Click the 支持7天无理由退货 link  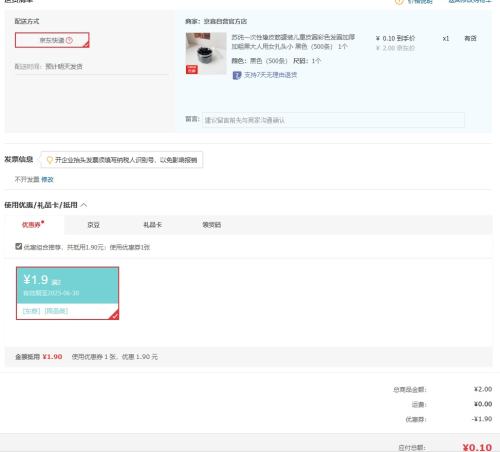tap(270, 75)
